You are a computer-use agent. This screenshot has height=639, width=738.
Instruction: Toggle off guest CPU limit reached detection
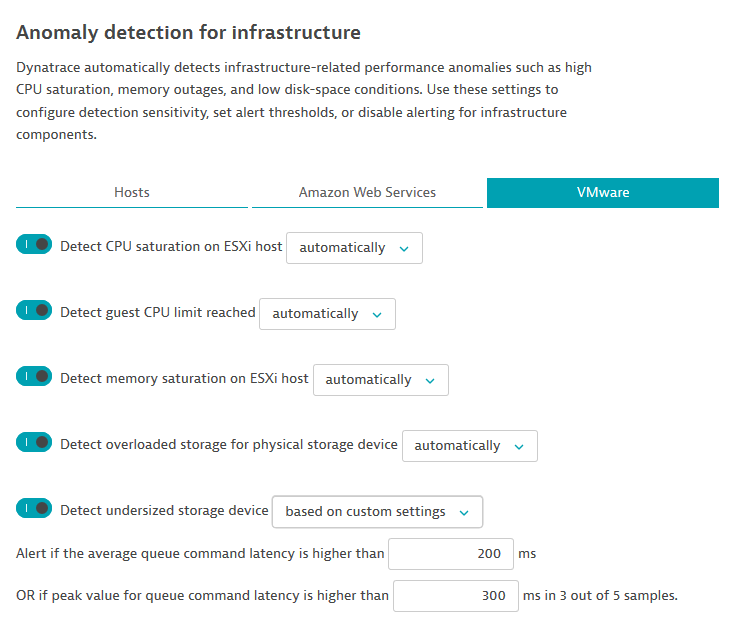pyautogui.click(x=34, y=311)
